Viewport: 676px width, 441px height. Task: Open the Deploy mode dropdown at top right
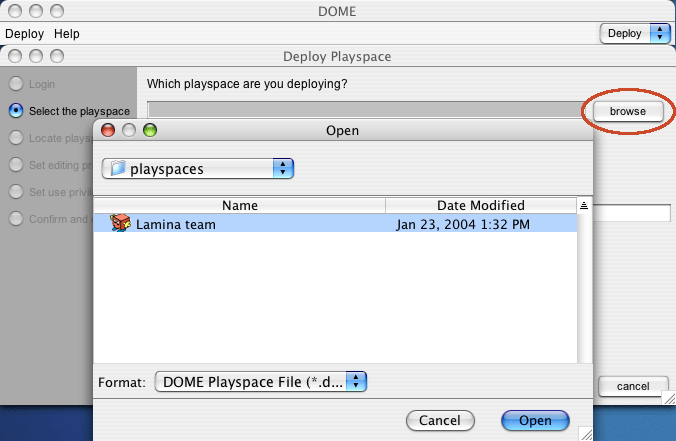click(x=635, y=33)
